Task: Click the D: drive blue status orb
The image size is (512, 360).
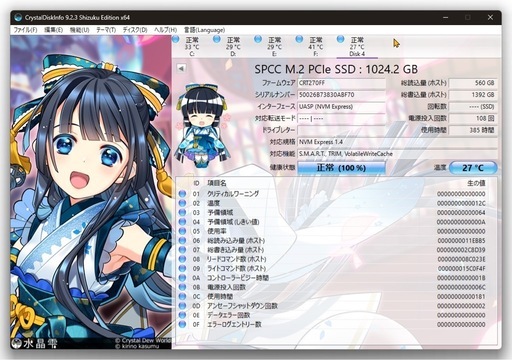Action: click(217, 39)
